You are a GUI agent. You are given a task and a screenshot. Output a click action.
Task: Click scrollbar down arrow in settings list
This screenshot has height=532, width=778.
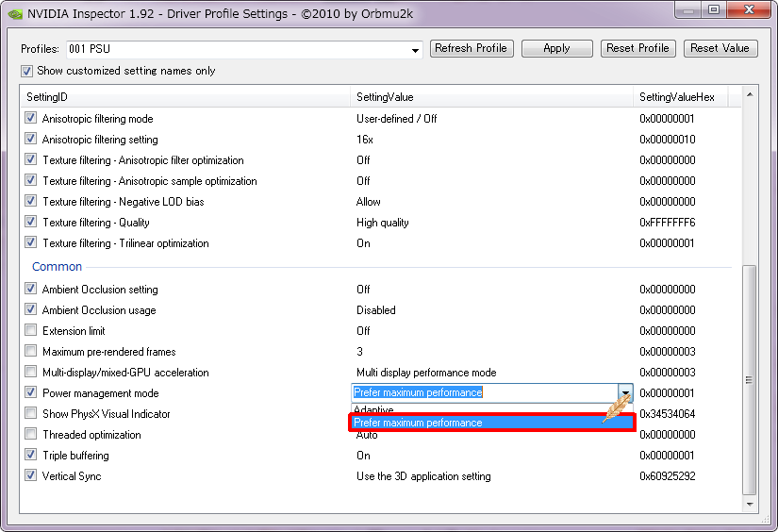click(x=750, y=505)
